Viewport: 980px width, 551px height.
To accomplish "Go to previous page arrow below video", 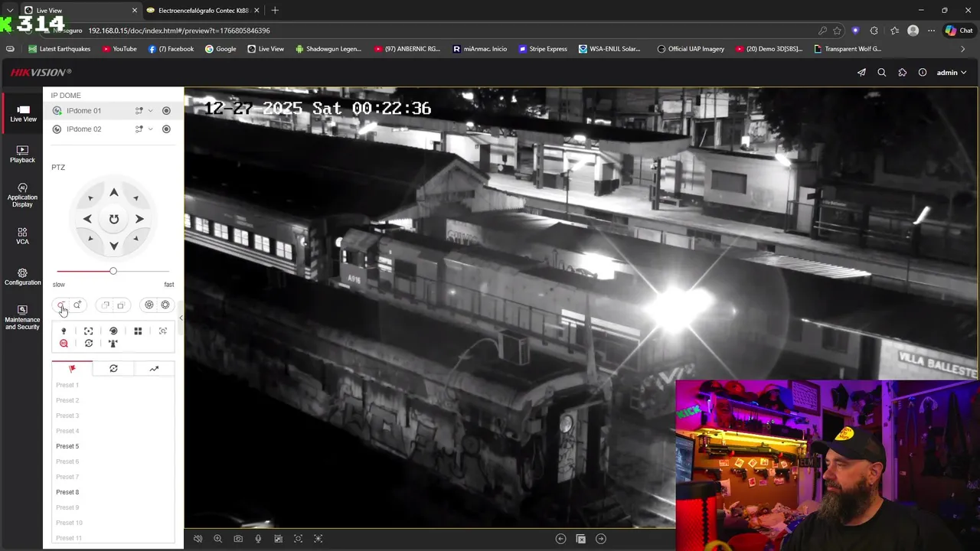I will (560, 539).
